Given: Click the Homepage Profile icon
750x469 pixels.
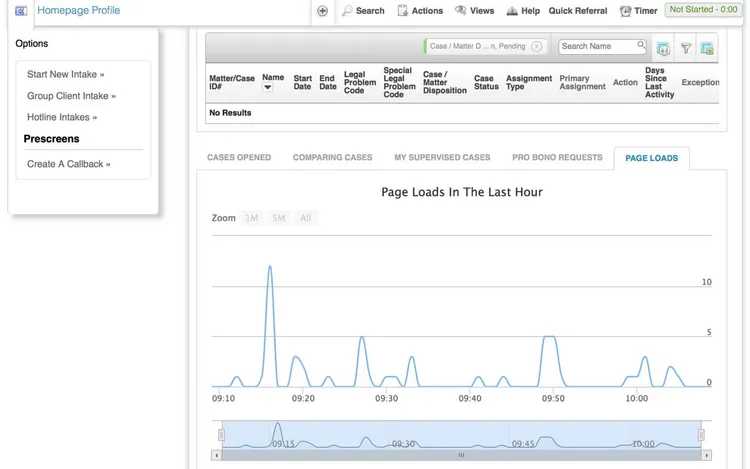Looking at the screenshot, I should coord(21,11).
